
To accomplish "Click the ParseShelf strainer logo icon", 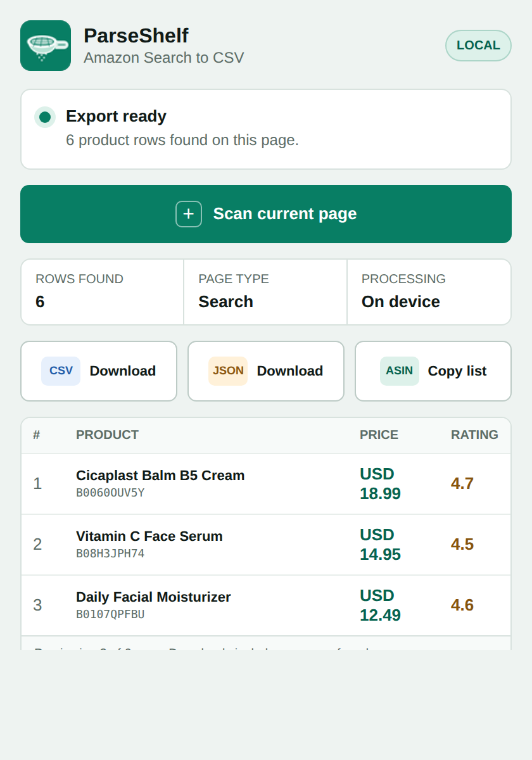I will pos(46,46).
